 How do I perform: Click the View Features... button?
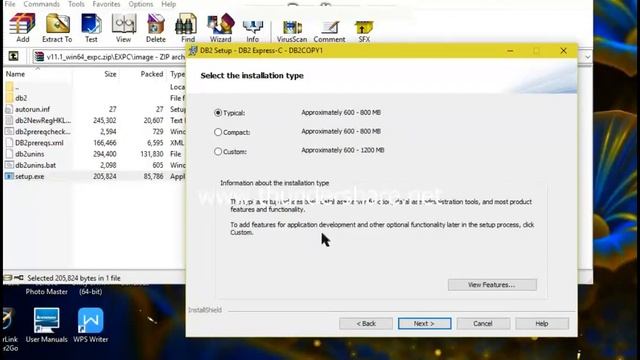pyautogui.click(x=492, y=284)
